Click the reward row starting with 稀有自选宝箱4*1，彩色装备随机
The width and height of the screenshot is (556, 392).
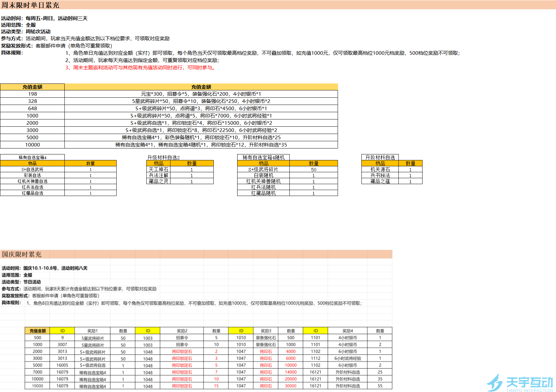[201, 138]
